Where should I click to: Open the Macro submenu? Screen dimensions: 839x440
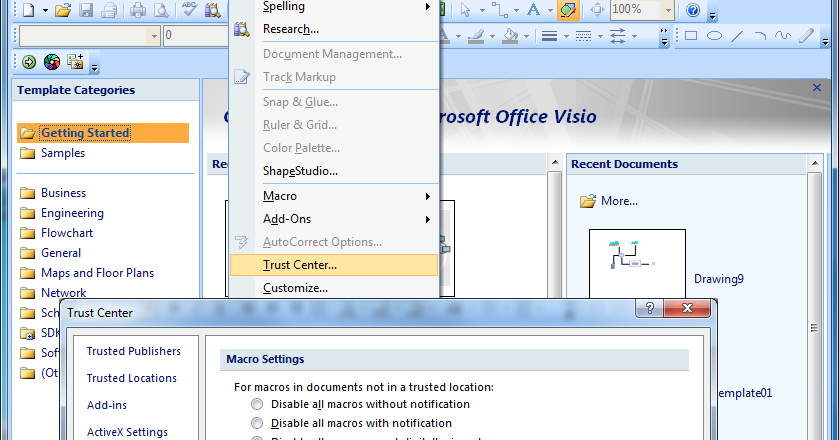click(x=334, y=196)
